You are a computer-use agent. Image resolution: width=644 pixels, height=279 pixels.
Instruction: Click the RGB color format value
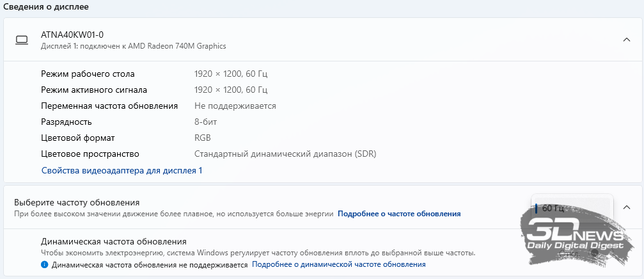(x=203, y=138)
